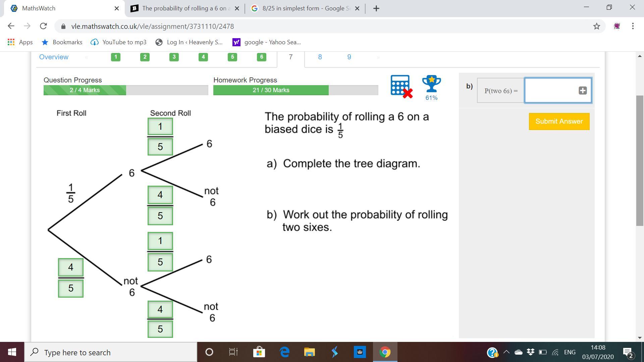
Task: Bookmark page with the star icon
Action: tap(596, 26)
